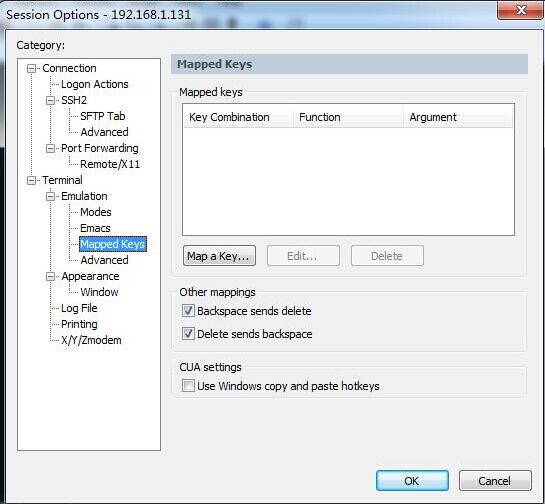The image size is (545, 504).
Task: Open Logon Actions category
Action: point(95,84)
